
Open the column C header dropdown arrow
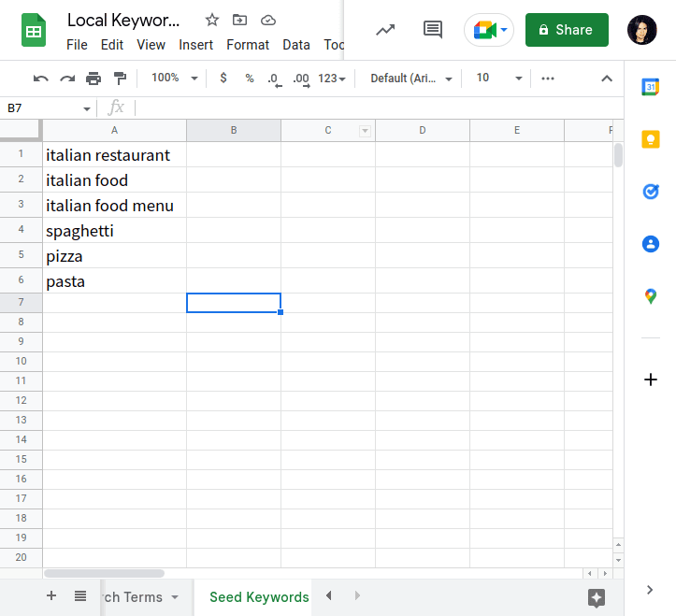(365, 131)
